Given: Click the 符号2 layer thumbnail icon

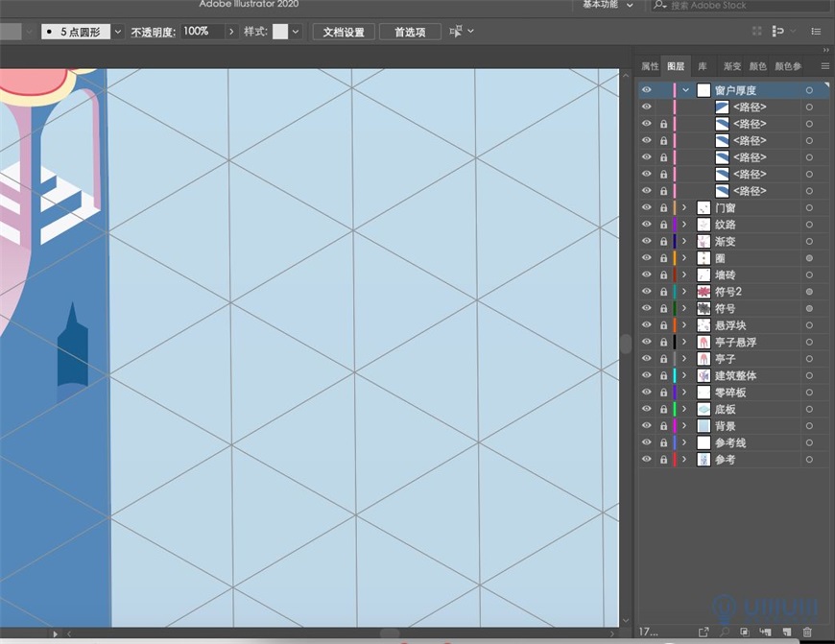Looking at the screenshot, I should (x=704, y=291).
